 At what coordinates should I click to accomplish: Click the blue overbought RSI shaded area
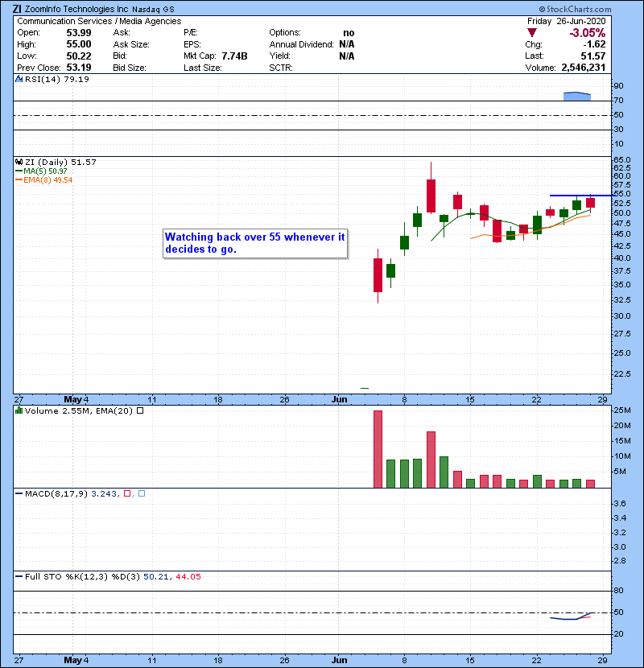tap(577, 97)
